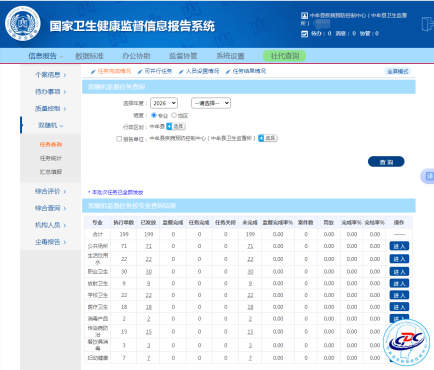
Task: Click the health supervision emblem logo
Action: [x=23, y=23]
